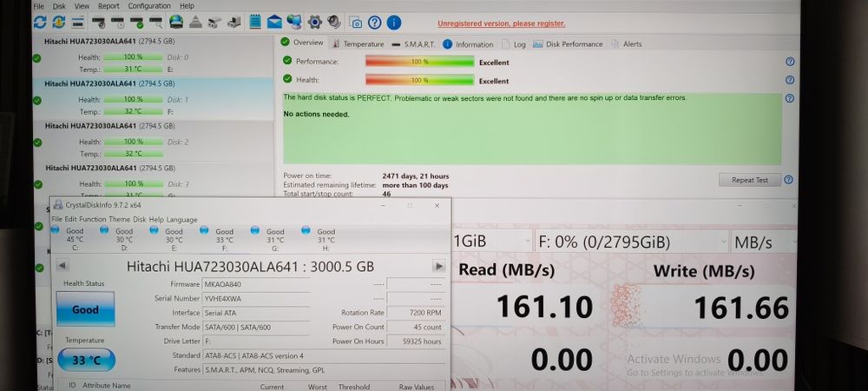Click the three horizontal bars toolbar icon
868x391 pixels.
77,22
